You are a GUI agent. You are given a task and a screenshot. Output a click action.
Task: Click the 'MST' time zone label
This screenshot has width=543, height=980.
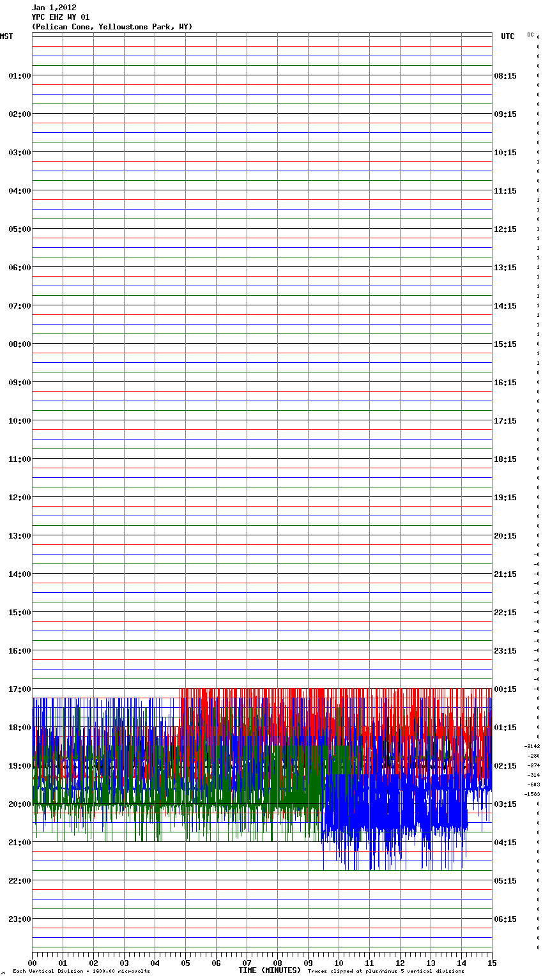coord(6,36)
